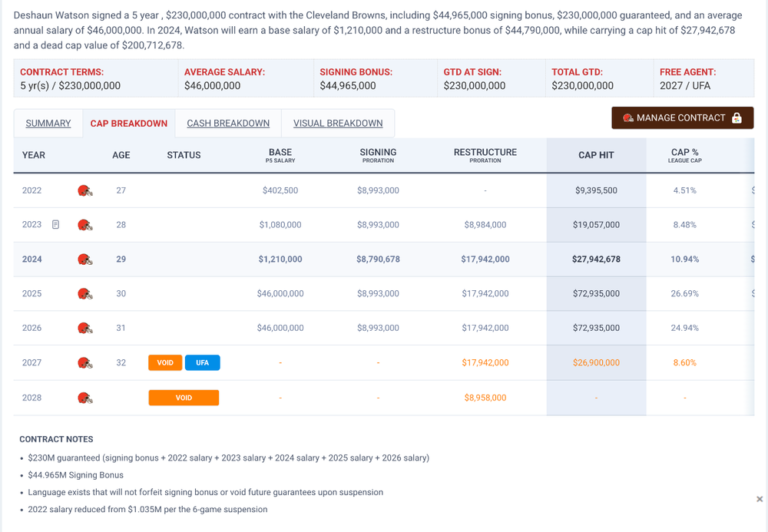Click the VOID badge in the 2028 row
Image resolution: width=768 pixels, height=532 pixels.
[x=184, y=398]
